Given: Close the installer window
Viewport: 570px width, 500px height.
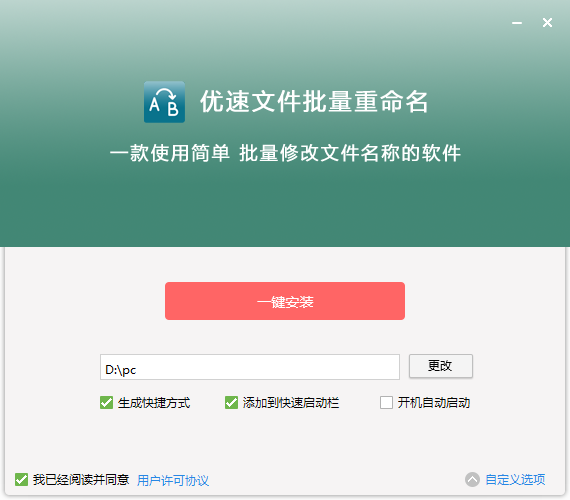Looking at the screenshot, I should pos(547,23).
